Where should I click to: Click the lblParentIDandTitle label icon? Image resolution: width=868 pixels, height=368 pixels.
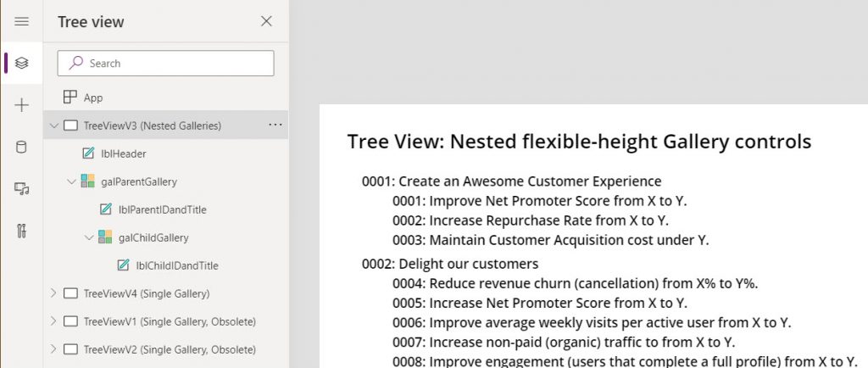pos(106,209)
